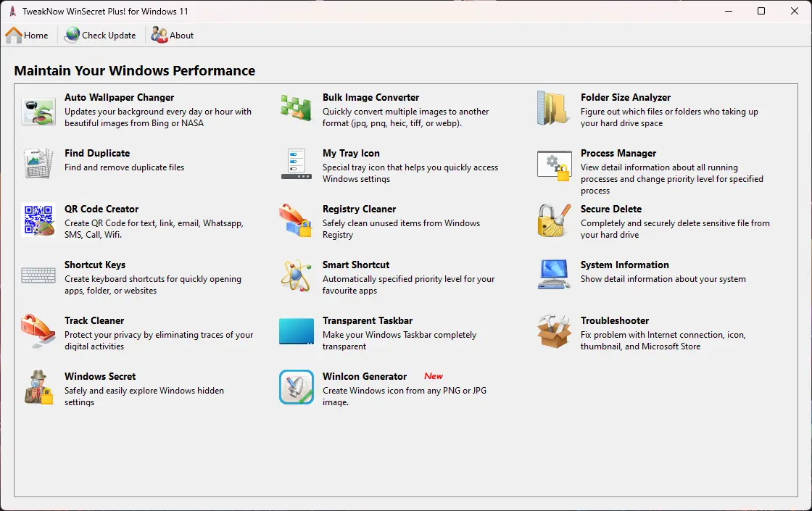
Task: Open the Smart Shortcut tool
Action: tap(355, 265)
